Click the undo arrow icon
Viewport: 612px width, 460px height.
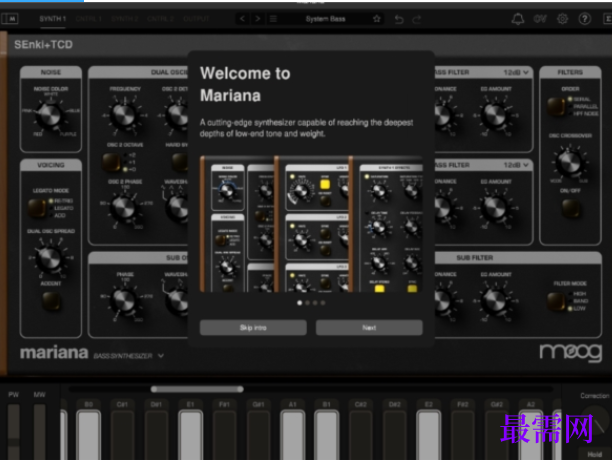pyautogui.click(x=399, y=19)
